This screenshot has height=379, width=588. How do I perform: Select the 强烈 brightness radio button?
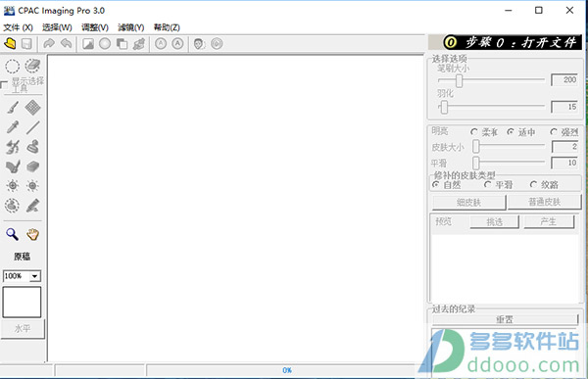(554, 132)
